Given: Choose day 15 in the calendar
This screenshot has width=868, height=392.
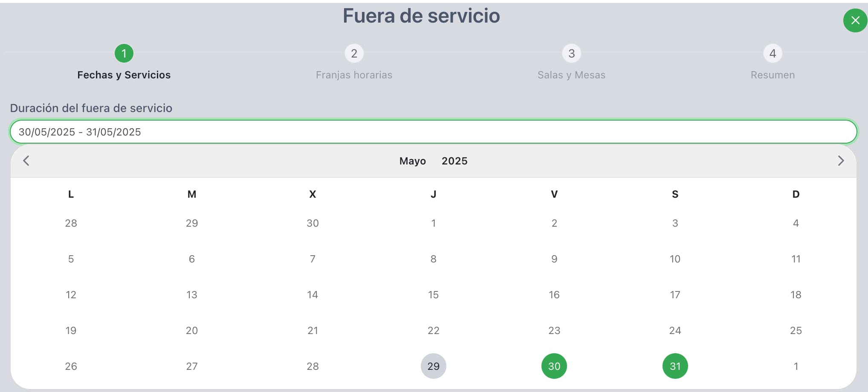Looking at the screenshot, I should 433,294.
